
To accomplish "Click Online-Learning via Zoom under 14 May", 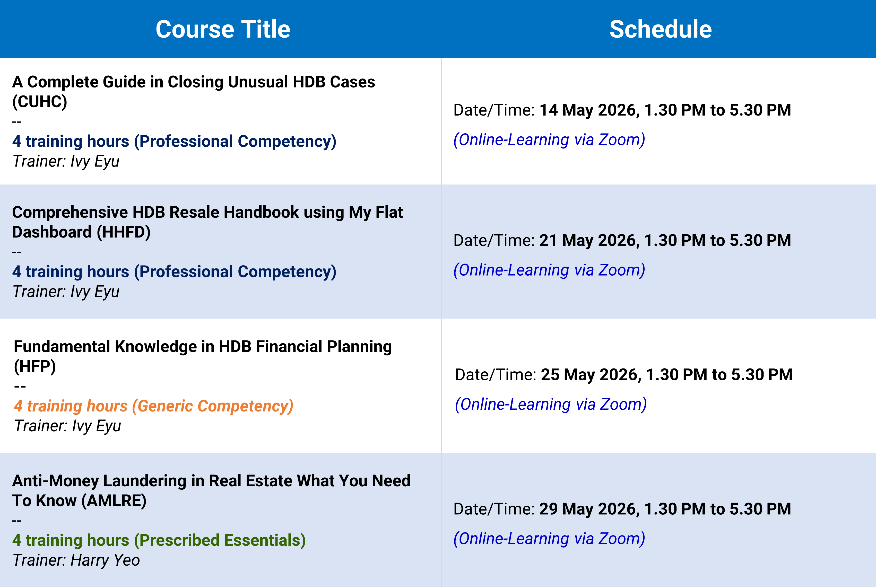I will (x=549, y=140).
